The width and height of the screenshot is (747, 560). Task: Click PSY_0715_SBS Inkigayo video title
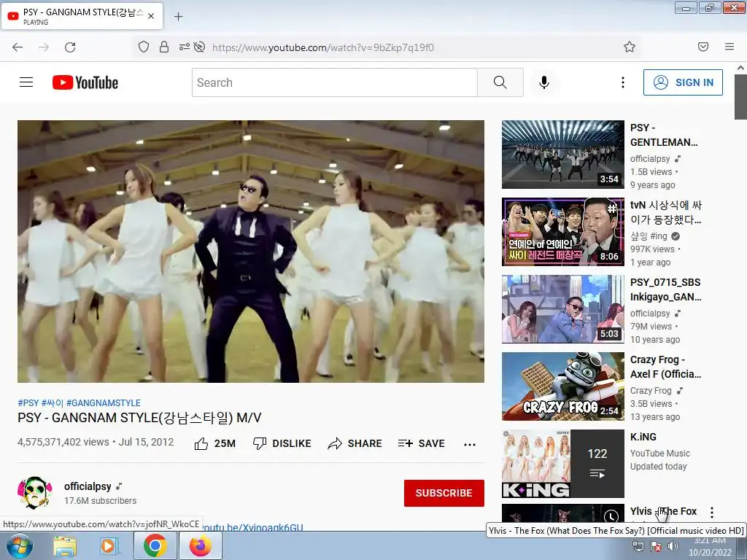point(665,289)
